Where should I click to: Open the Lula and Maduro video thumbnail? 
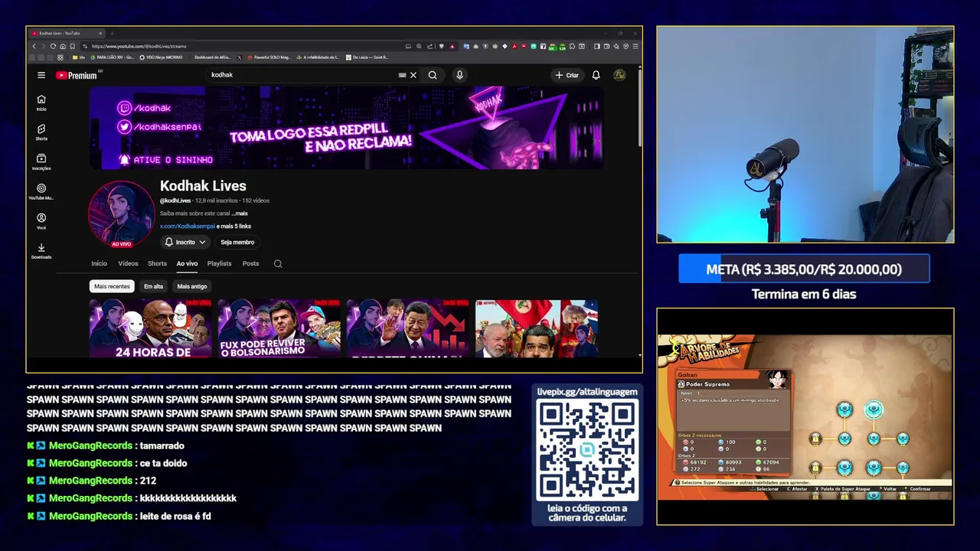click(x=537, y=328)
